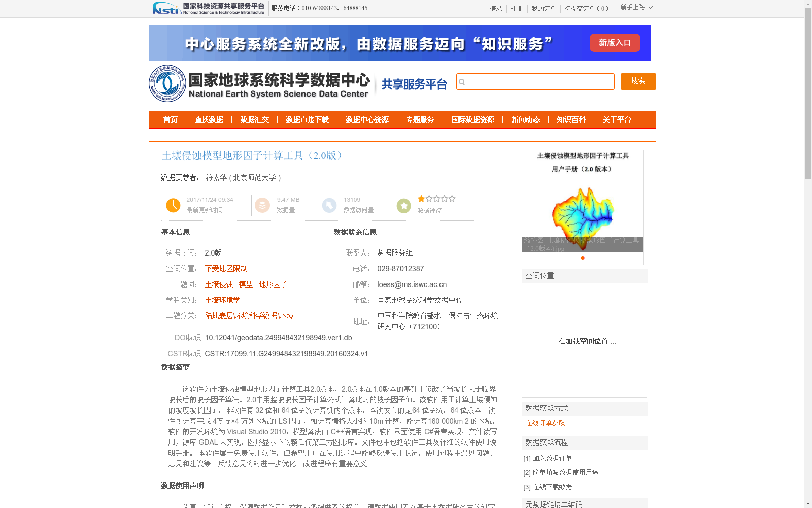Click the 在线订单获取 link
812x508 pixels.
[x=545, y=423]
